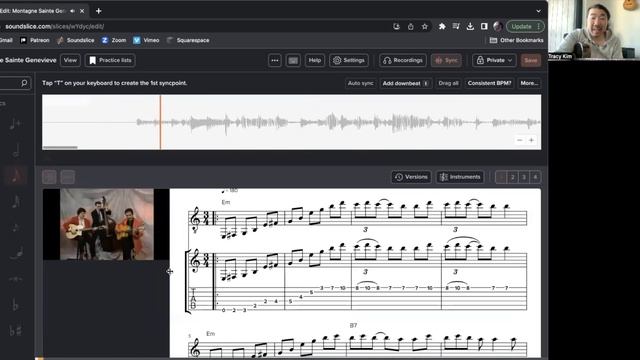Viewport: 640px width, 360px height.
Task: Select layout option 3
Action: point(524,177)
